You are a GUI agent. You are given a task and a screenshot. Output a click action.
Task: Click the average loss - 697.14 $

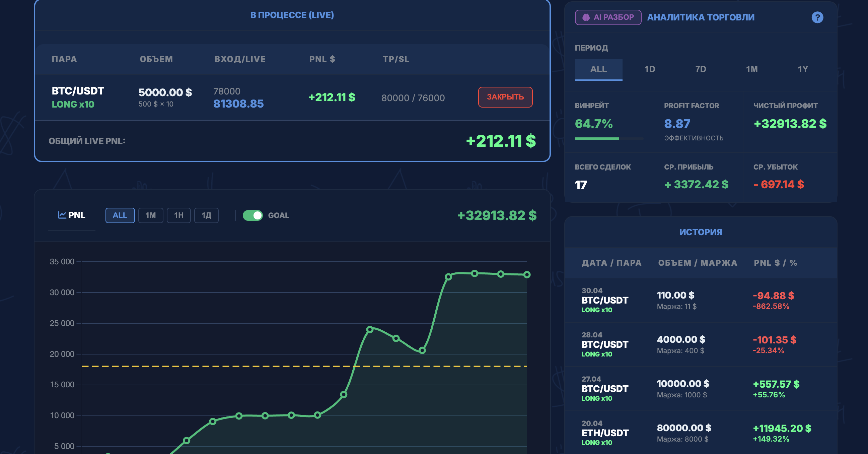coord(779,184)
